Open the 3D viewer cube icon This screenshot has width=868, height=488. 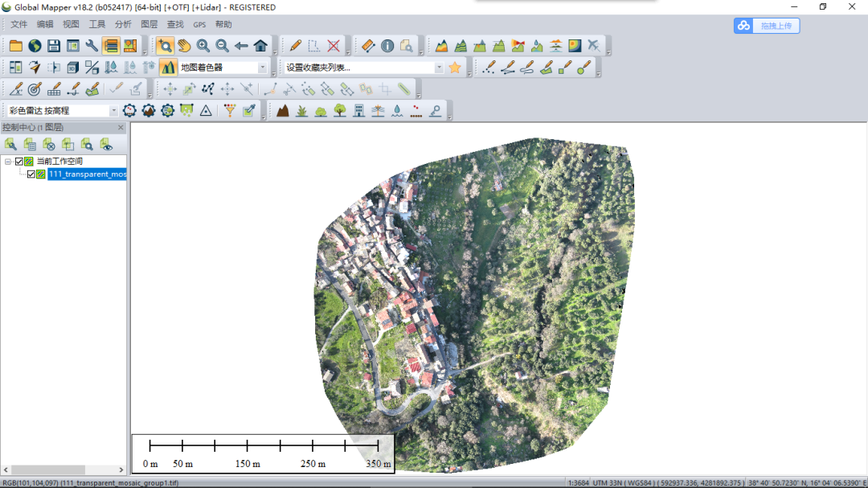tap(72, 68)
